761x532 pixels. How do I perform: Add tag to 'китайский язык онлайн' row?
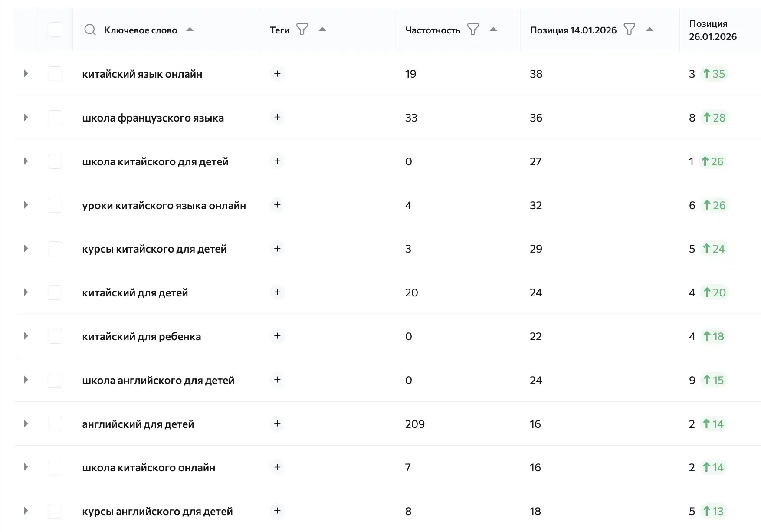click(x=277, y=74)
